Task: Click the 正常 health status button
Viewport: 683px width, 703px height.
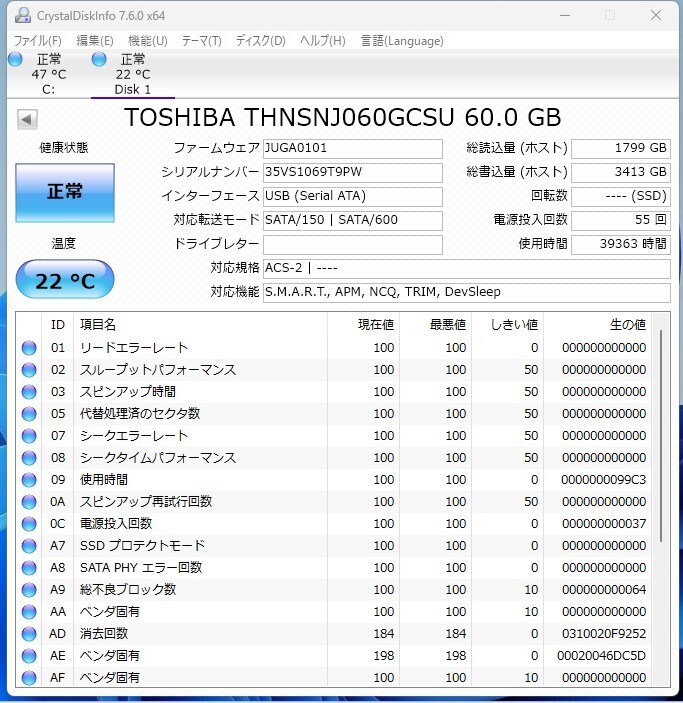Action: tap(65, 192)
